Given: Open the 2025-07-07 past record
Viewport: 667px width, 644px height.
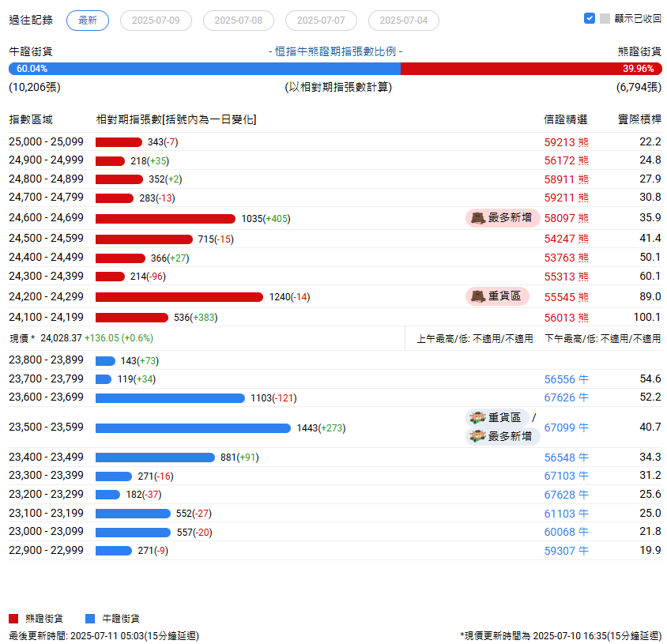Looking at the screenshot, I should pyautogui.click(x=321, y=21).
